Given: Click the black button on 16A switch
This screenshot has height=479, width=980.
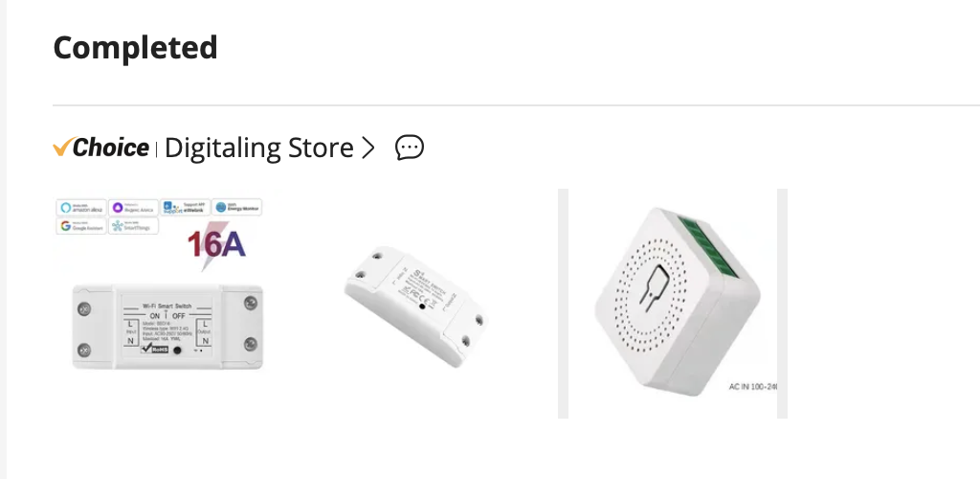Looking at the screenshot, I should click(177, 351).
